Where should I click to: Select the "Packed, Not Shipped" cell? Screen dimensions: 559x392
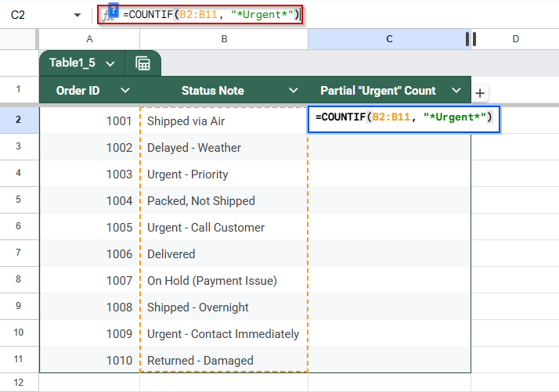pos(224,200)
